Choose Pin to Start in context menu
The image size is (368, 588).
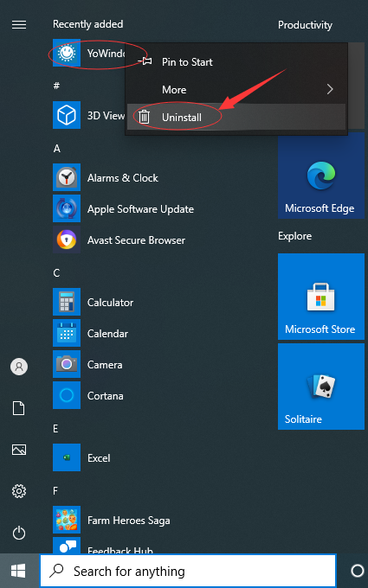click(x=236, y=62)
